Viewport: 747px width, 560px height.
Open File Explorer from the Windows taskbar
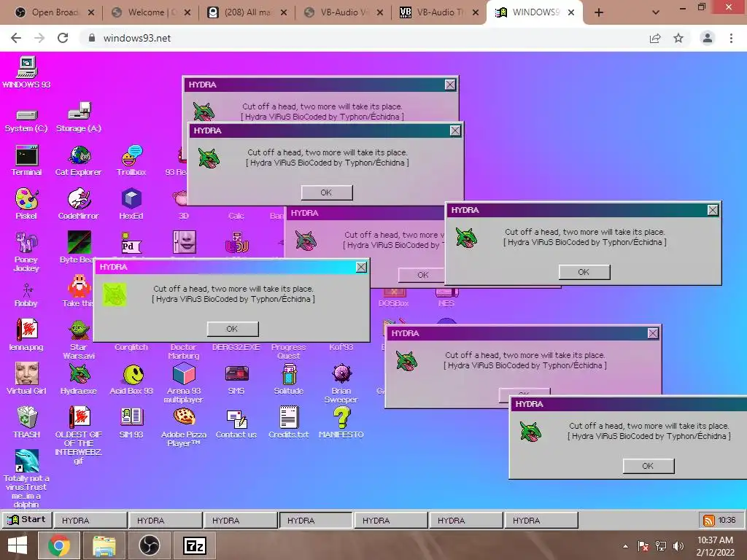pyautogui.click(x=104, y=545)
